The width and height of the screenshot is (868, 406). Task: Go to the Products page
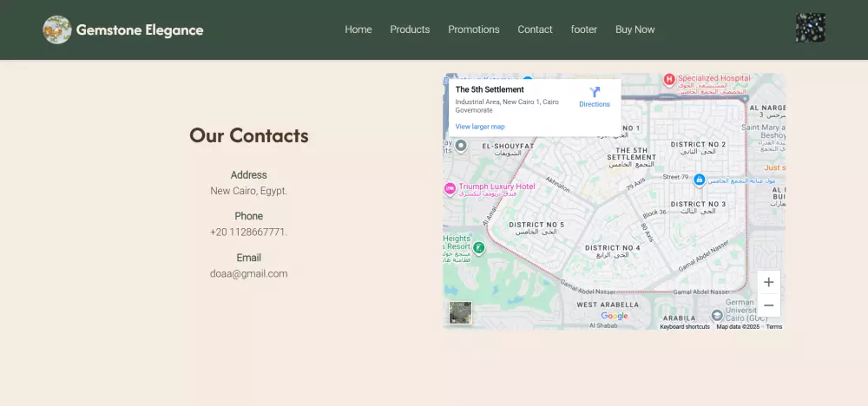point(410,29)
